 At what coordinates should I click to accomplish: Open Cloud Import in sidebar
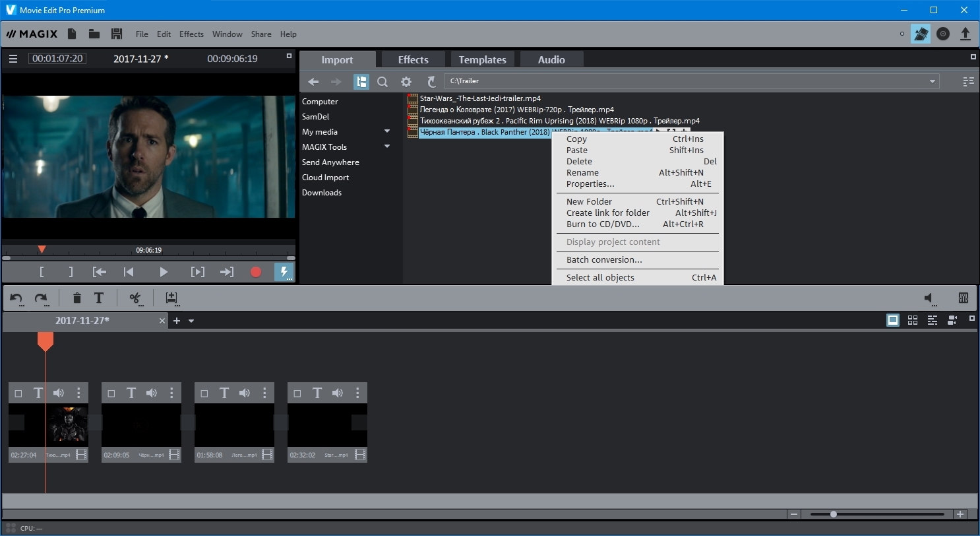[x=325, y=177]
